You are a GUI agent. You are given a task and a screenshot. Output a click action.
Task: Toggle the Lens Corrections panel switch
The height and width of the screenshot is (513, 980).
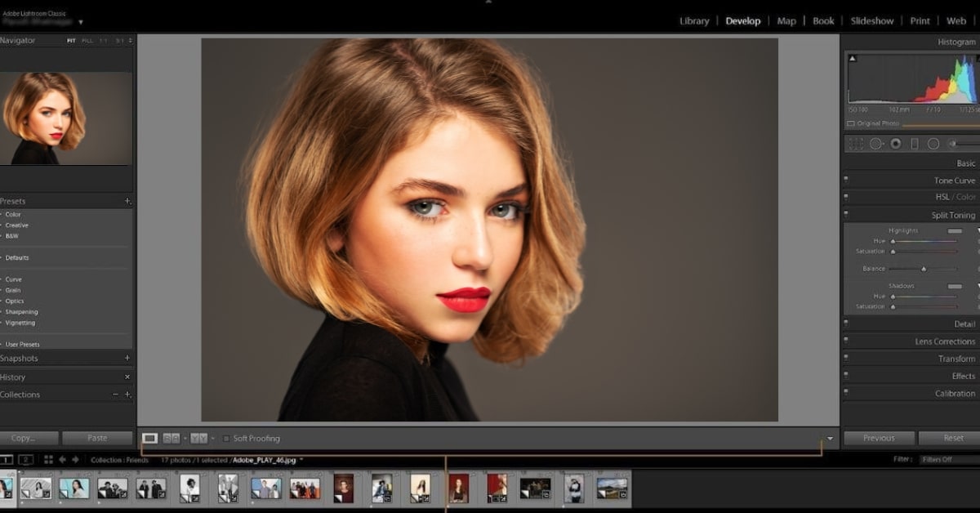pos(846,341)
